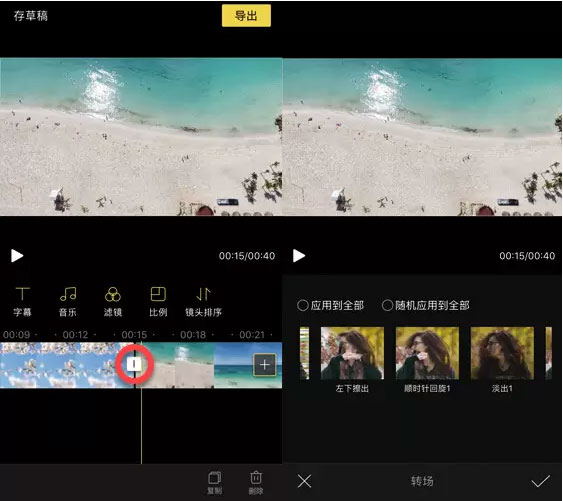Viewport: 563px width, 501px height.
Task: Tap the 复制 copy icon
Action: pyautogui.click(x=215, y=482)
